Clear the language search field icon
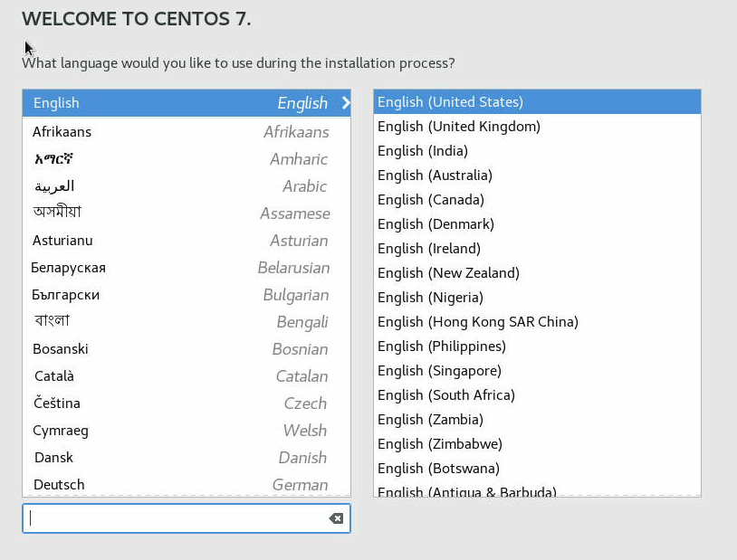The height and width of the screenshot is (560, 737). [336, 518]
